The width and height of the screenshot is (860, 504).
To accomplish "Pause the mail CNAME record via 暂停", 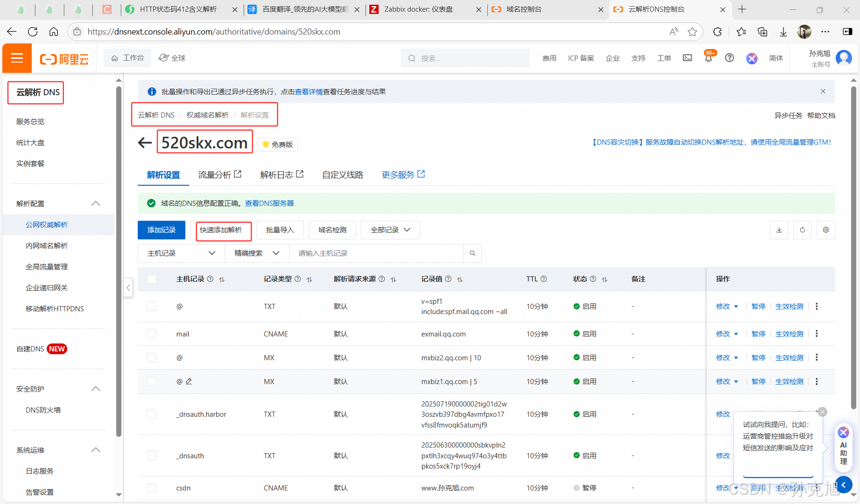I will tap(759, 334).
